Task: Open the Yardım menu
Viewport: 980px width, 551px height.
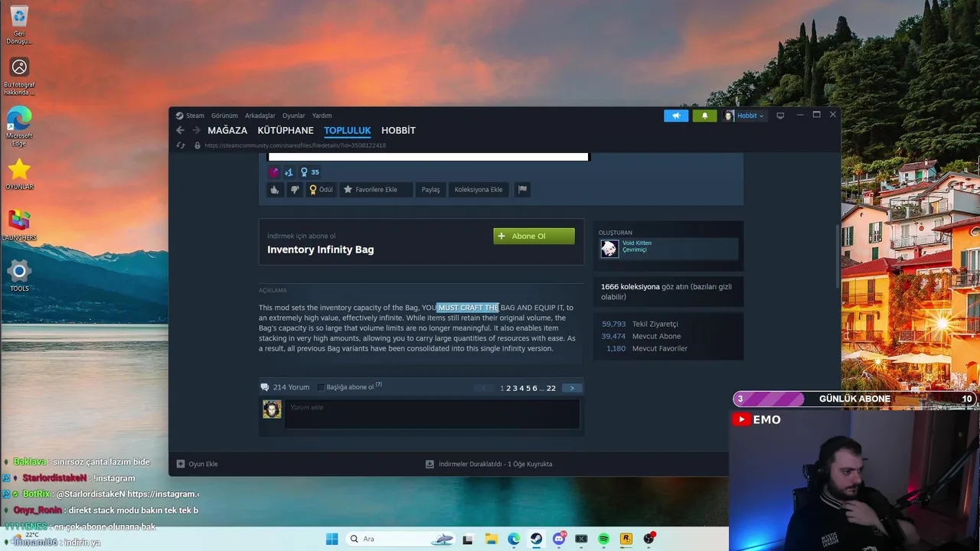Action: pos(322,116)
